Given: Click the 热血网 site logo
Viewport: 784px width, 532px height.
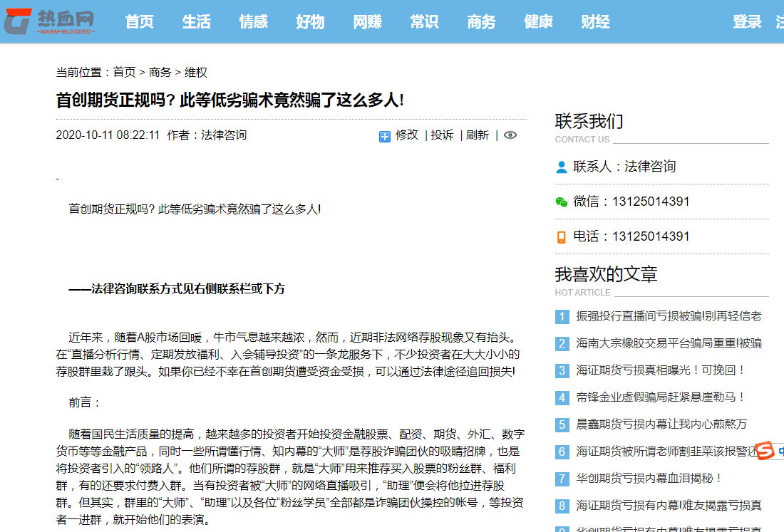Looking at the screenshot, I should coord(49,21).
